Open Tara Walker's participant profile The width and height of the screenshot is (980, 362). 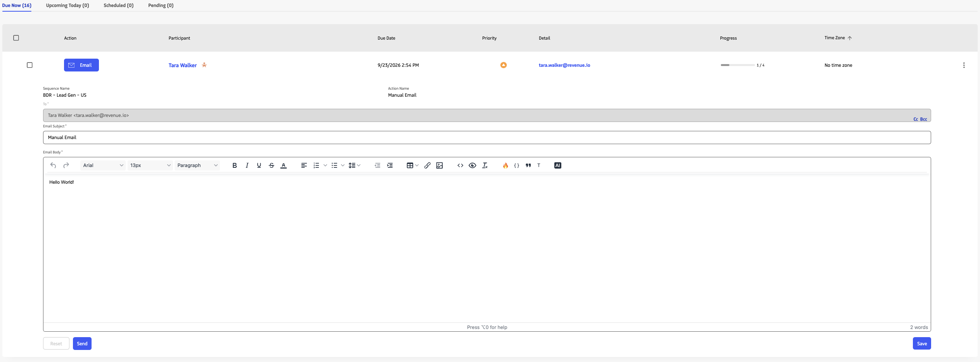pos(183,65)
